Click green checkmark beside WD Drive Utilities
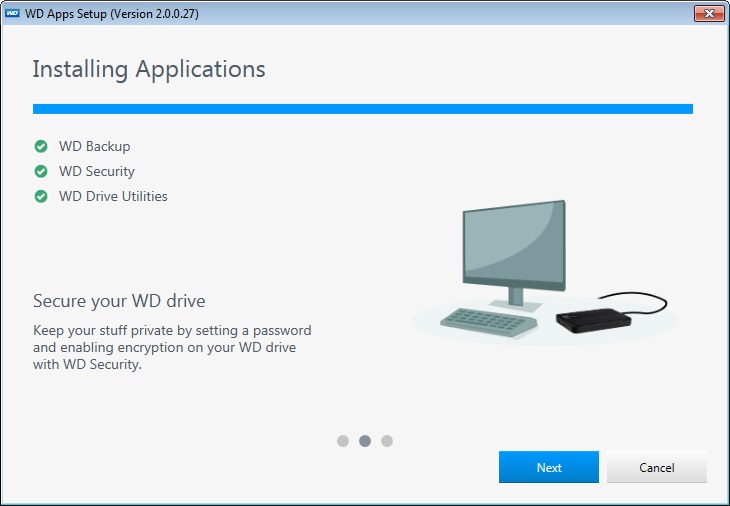The image size is (730, 506). point(41,196)
